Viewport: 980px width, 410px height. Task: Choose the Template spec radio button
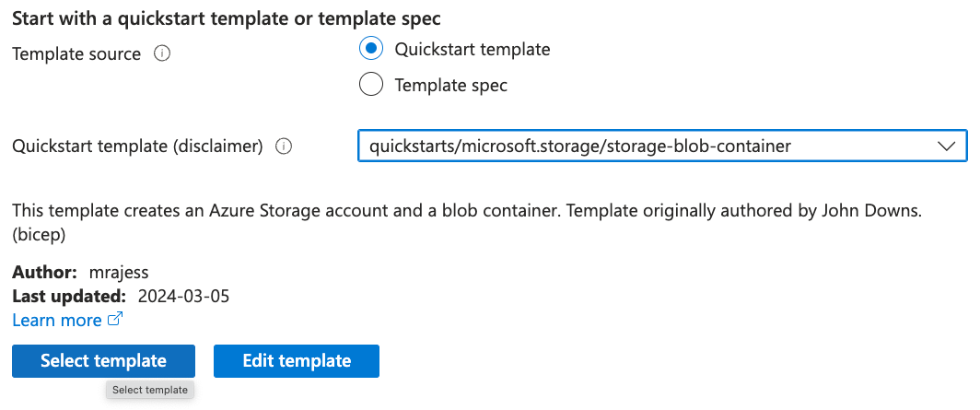[371, 85]
